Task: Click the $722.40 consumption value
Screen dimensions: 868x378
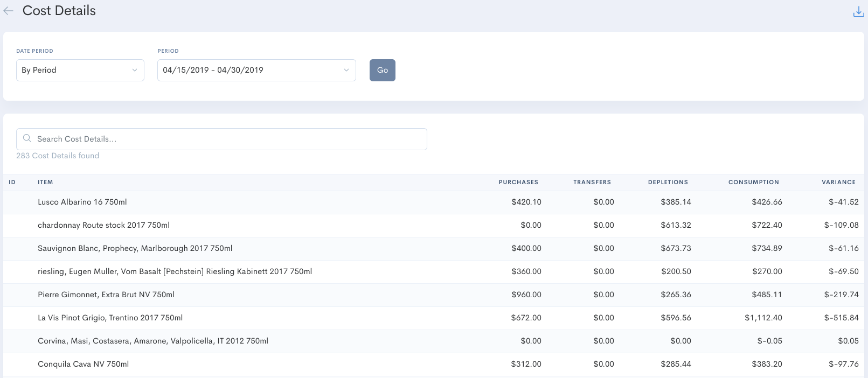Action: pos(767,225)
